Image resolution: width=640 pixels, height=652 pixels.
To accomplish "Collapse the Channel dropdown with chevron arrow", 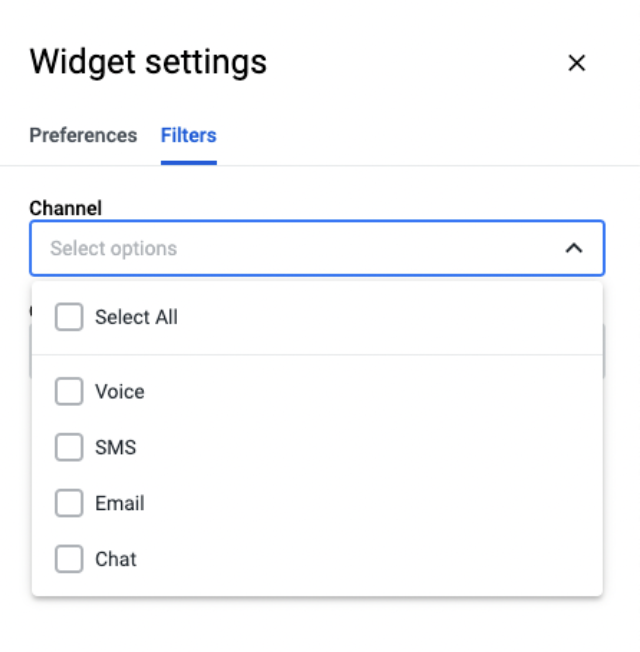I will tap(574, 248).
